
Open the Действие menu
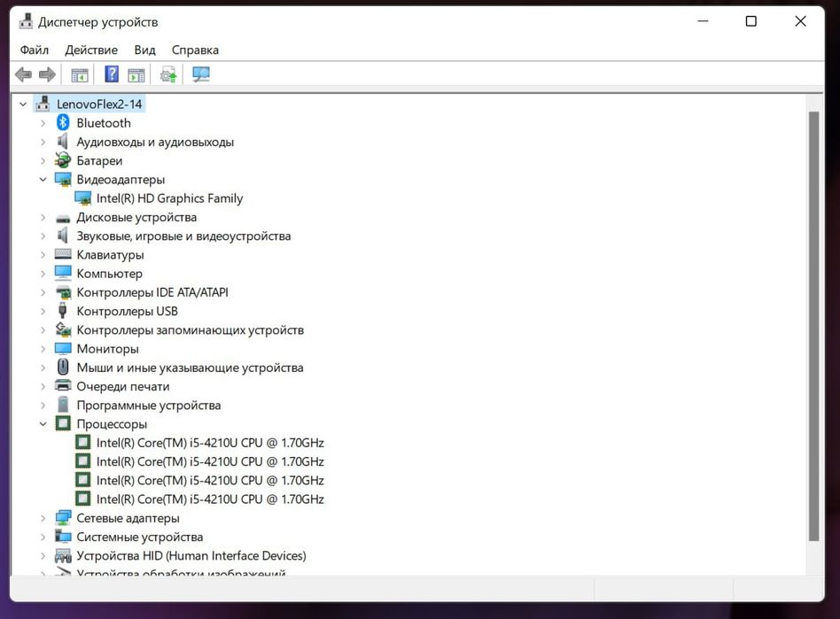[91, 50]
